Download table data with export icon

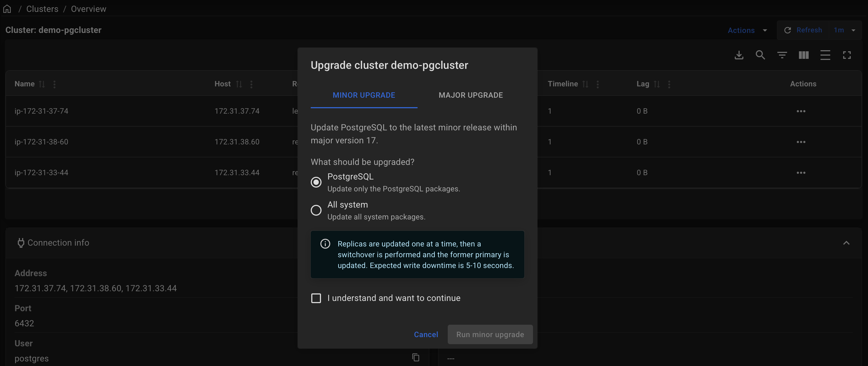click(739, 55)
